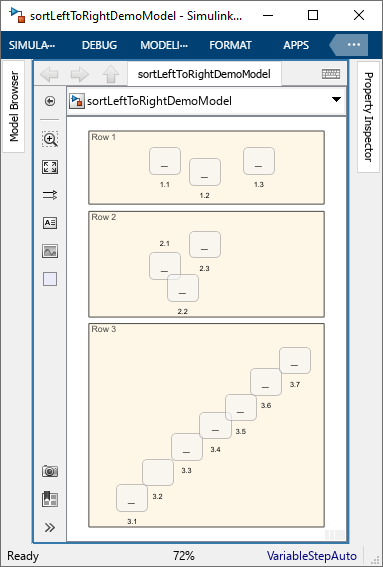383x567 pixels.
Task: Select block 1.2 in Row 1
Action: pos(205,172)
